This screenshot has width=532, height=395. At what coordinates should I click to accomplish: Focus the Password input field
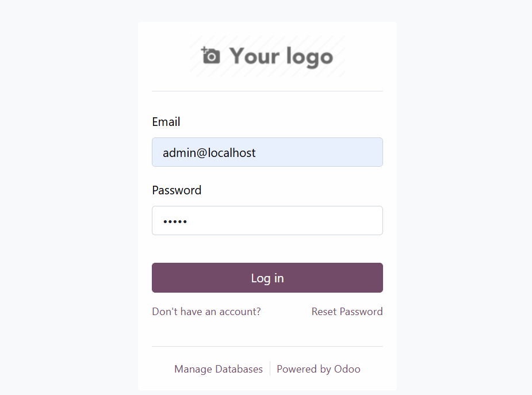(x=267, y=220)
